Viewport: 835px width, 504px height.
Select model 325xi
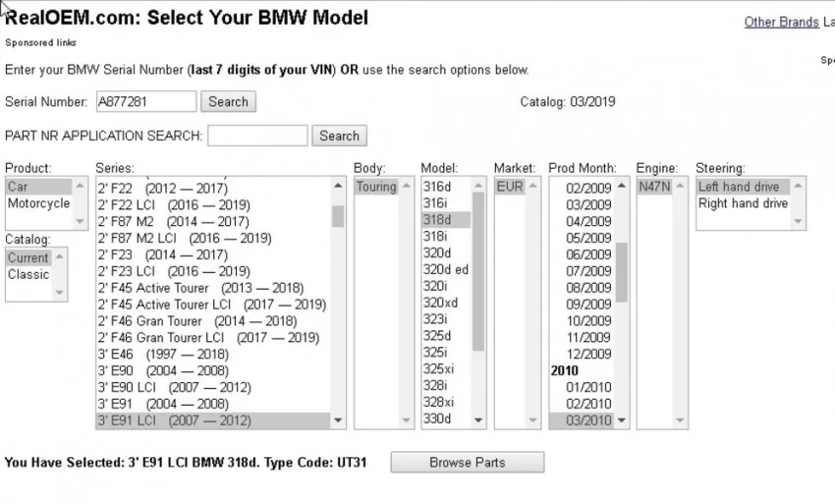tap(446, 368)
